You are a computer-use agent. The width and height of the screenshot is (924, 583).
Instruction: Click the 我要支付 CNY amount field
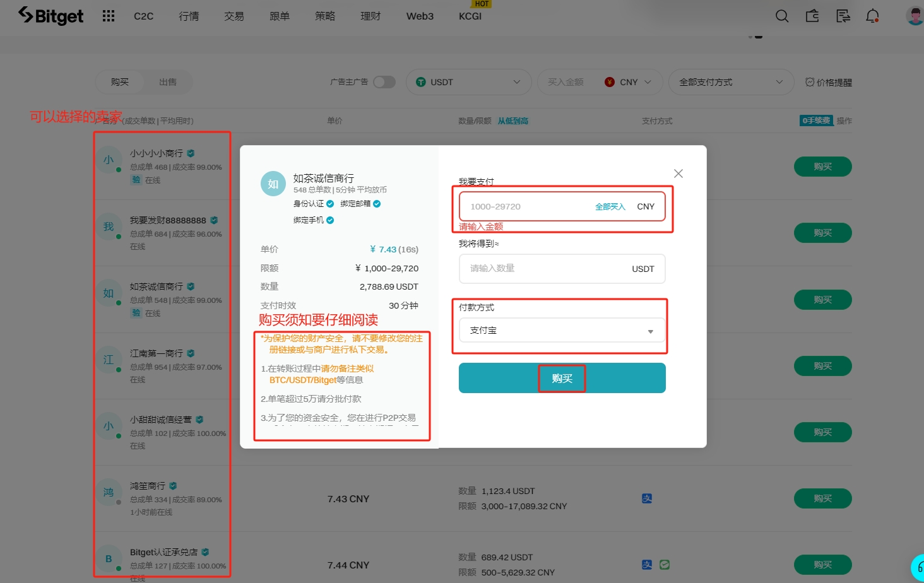(x=562, y=206)
